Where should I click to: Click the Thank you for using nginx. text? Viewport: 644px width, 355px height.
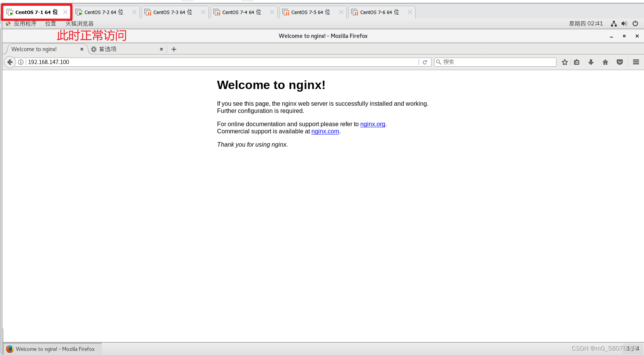pos(252,145)
